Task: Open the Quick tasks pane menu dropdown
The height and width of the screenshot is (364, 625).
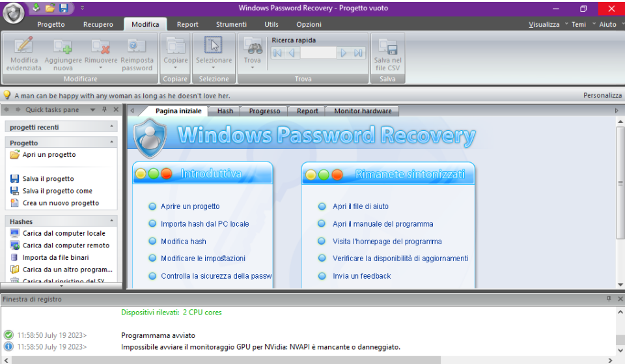Action: (92, 109)
